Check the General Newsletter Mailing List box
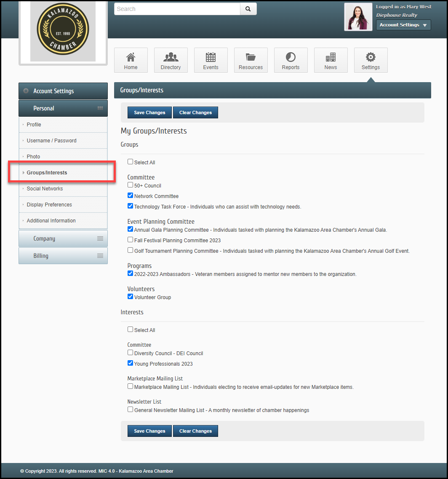The height and width of the screenshot is (479, 448). (131, 409)
